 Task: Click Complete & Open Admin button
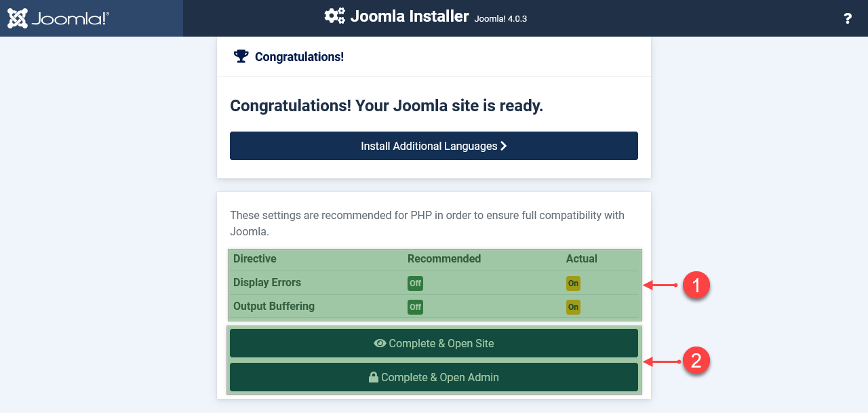[434, 377]
